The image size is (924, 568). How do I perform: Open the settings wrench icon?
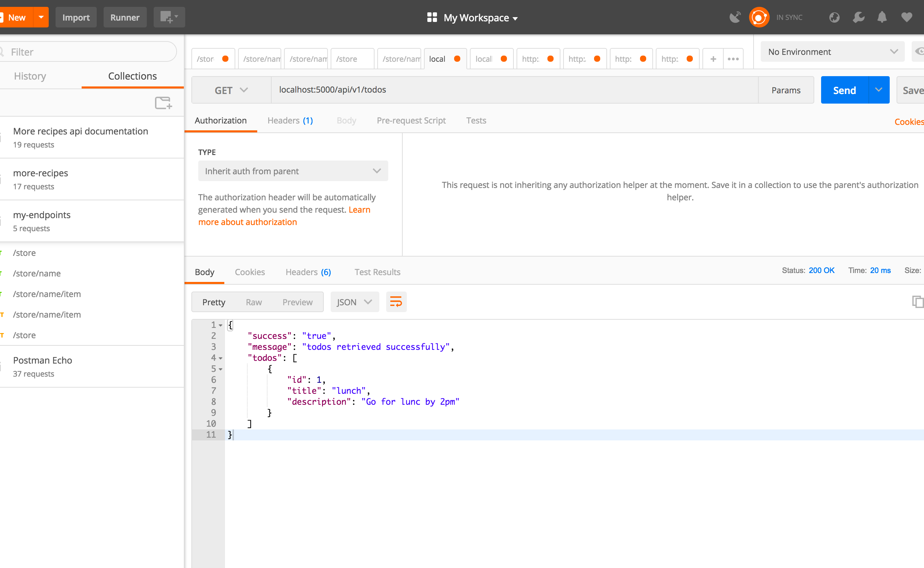pyautogui.click(x=858, y=17)
